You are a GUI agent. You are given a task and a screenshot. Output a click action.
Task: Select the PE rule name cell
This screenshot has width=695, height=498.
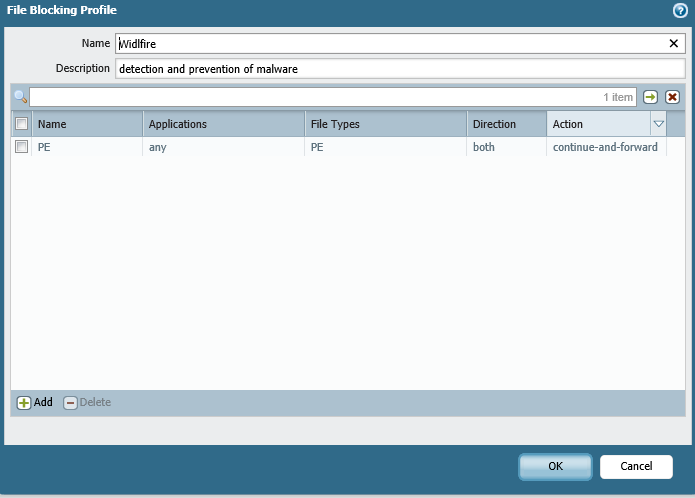coord(88,147)
